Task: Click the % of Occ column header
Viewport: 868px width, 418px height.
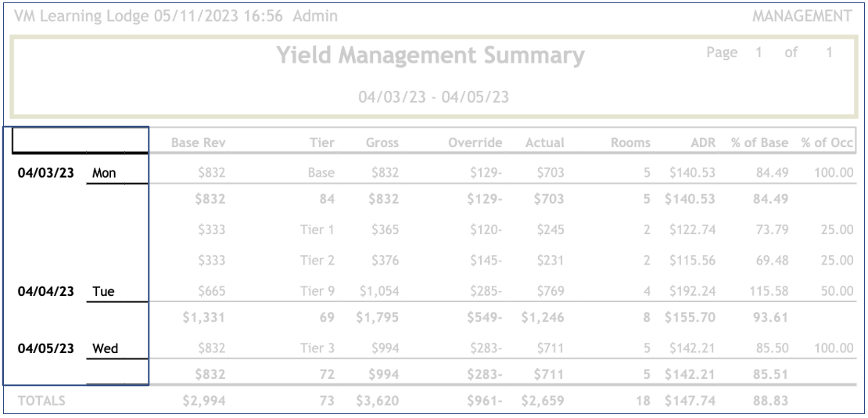Action: [x=827, y=142]
